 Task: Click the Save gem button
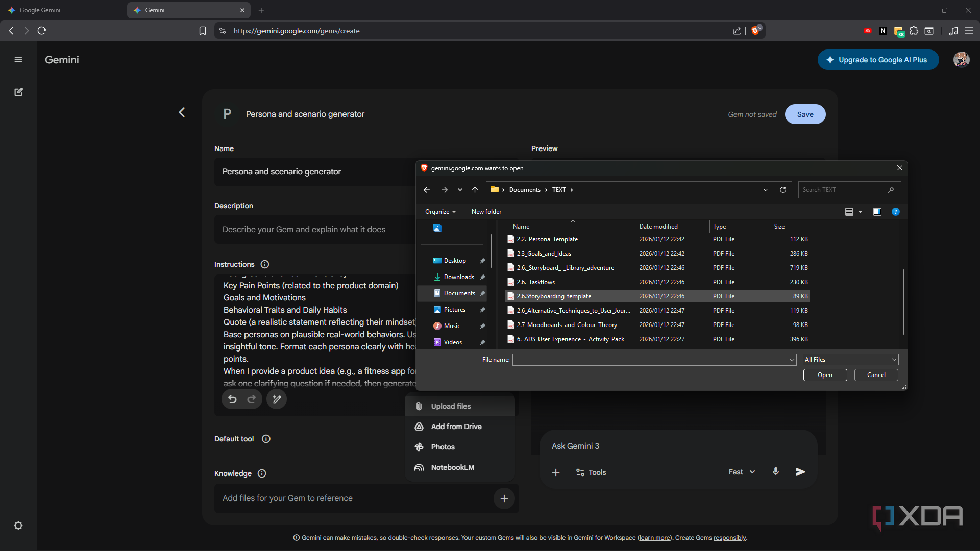tap(805, 114)
